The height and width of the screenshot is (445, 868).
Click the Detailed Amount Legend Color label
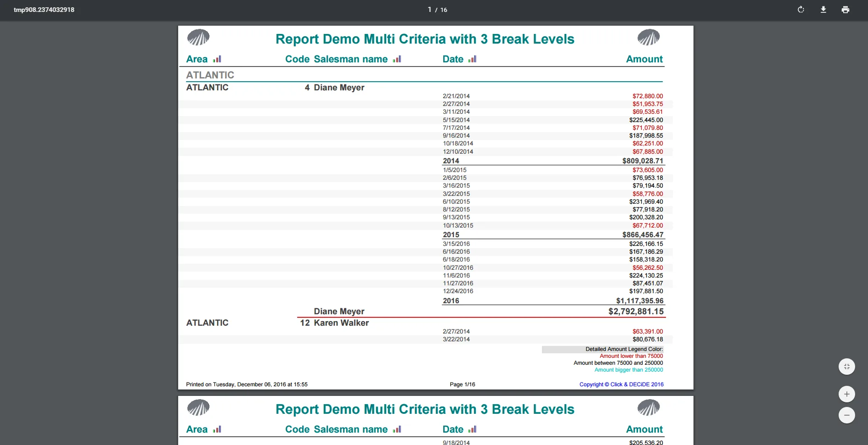point(624,349)
